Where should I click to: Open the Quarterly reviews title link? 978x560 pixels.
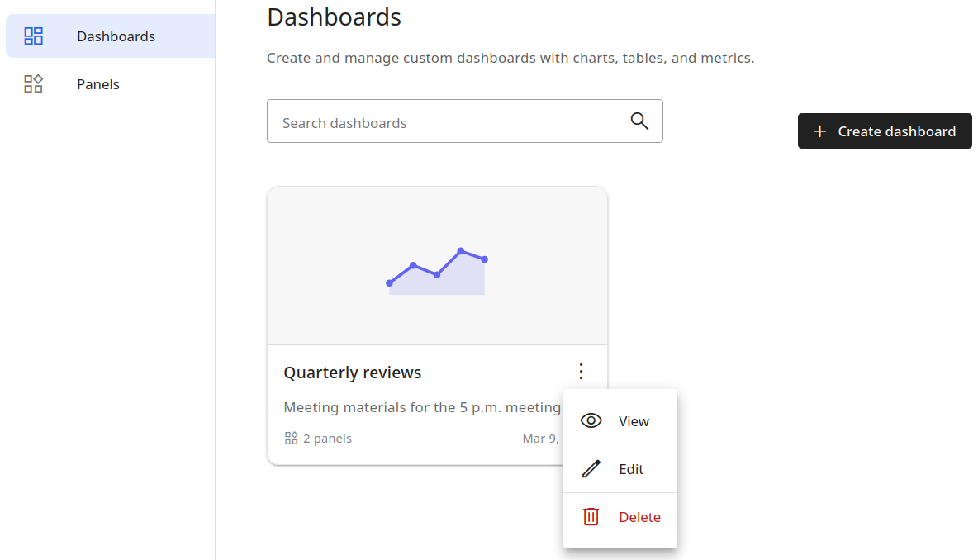click(x=353, y=373)
